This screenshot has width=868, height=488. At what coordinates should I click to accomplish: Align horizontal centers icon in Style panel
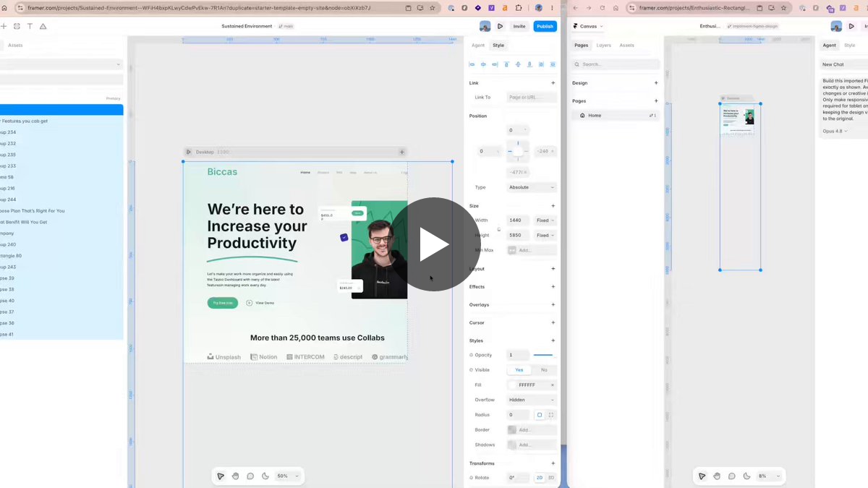click(484, 64)
